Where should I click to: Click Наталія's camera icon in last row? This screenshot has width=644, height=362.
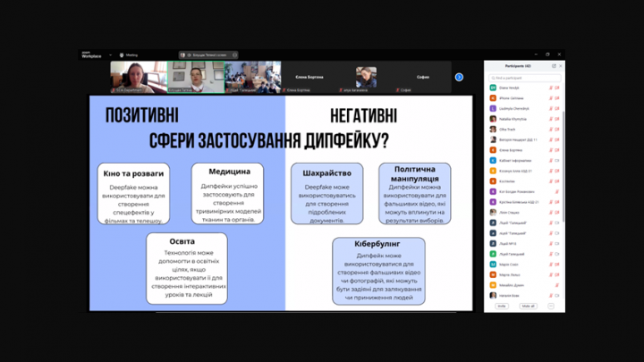pos(557,296)
